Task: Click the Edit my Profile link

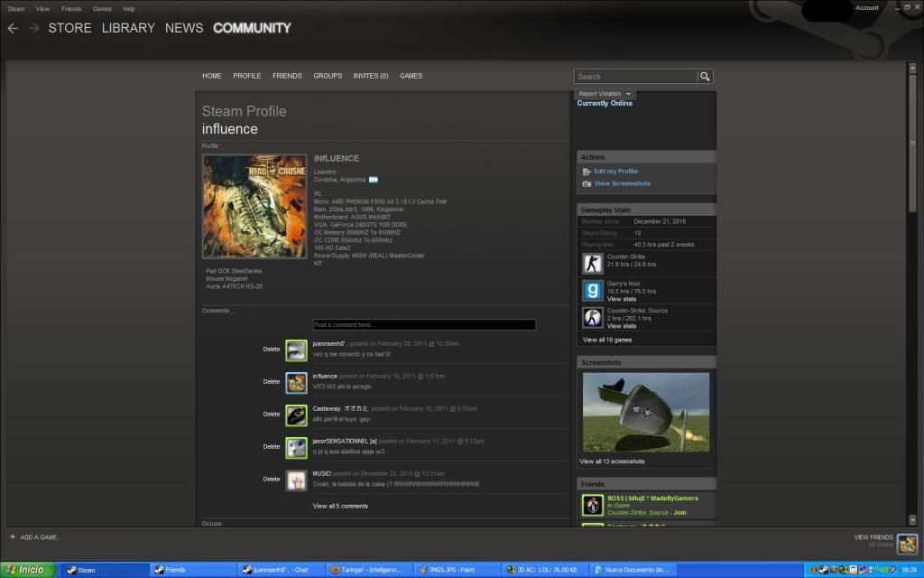Action: 615,172
